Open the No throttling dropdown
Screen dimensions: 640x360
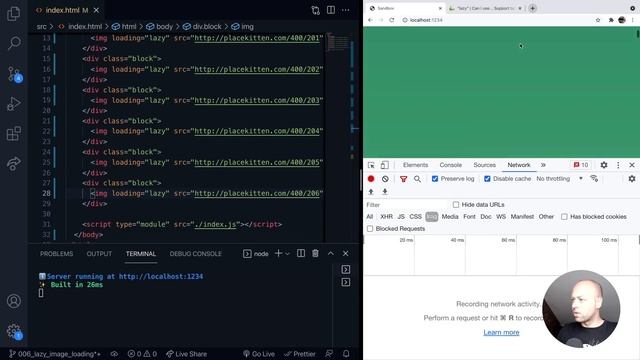tap(559, 179)
